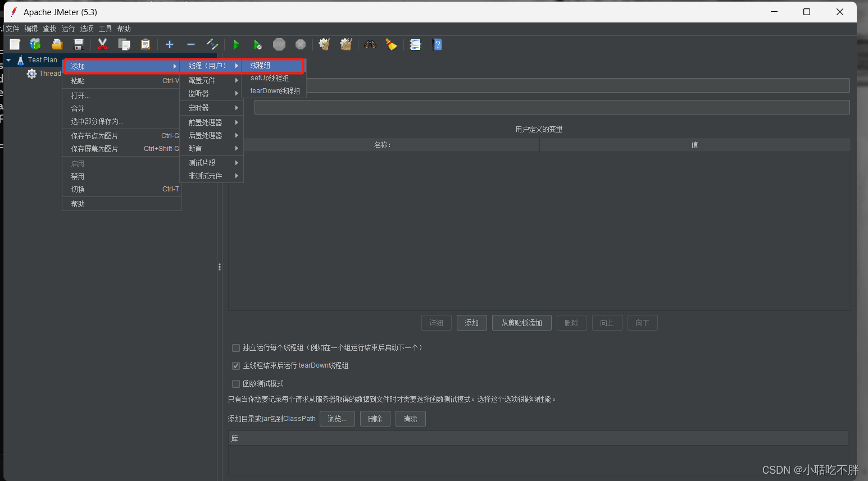The height and width of the screenshot is (481, 868).
Task: Expand the 定时器 submenu
Action: 212,108
